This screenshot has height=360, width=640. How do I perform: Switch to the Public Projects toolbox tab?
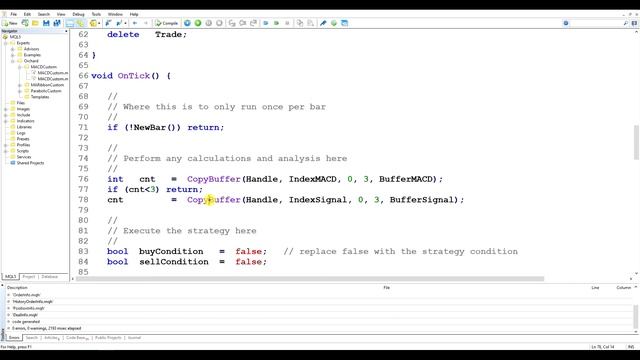[108, 338]
